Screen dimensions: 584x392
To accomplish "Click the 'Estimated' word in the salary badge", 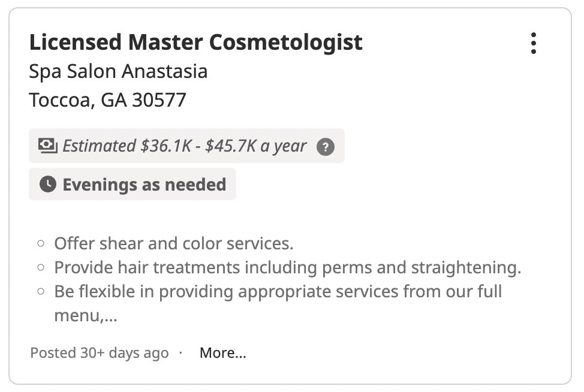I will [x=99, y=146].
